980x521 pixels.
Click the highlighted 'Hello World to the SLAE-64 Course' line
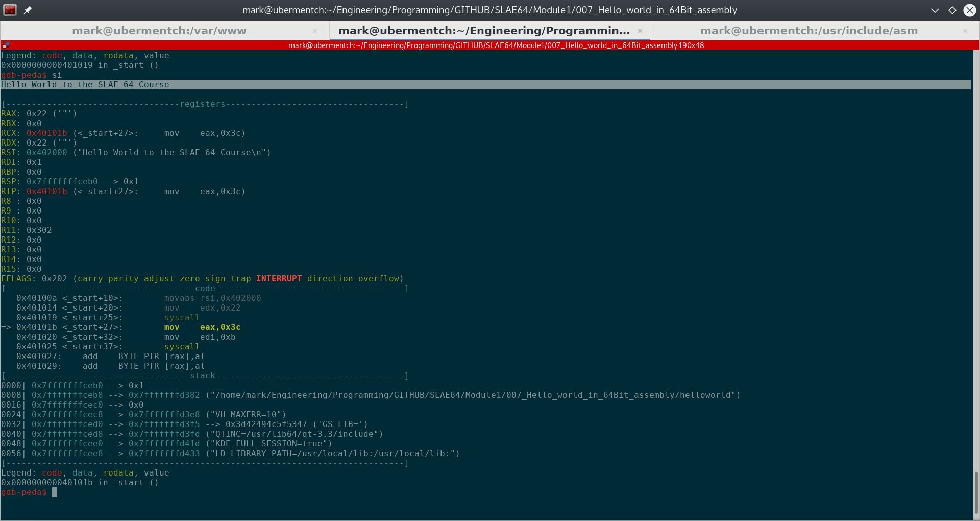coord(486,85)
